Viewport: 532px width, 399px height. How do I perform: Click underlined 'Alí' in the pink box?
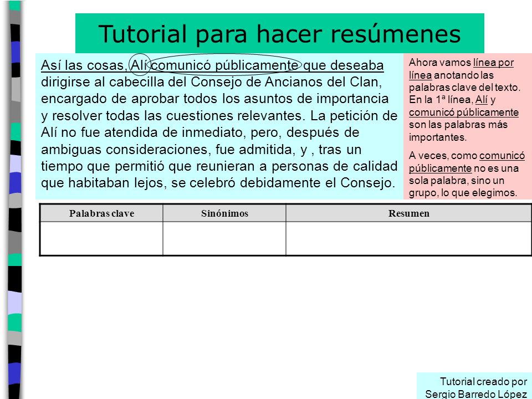point(481,100)
